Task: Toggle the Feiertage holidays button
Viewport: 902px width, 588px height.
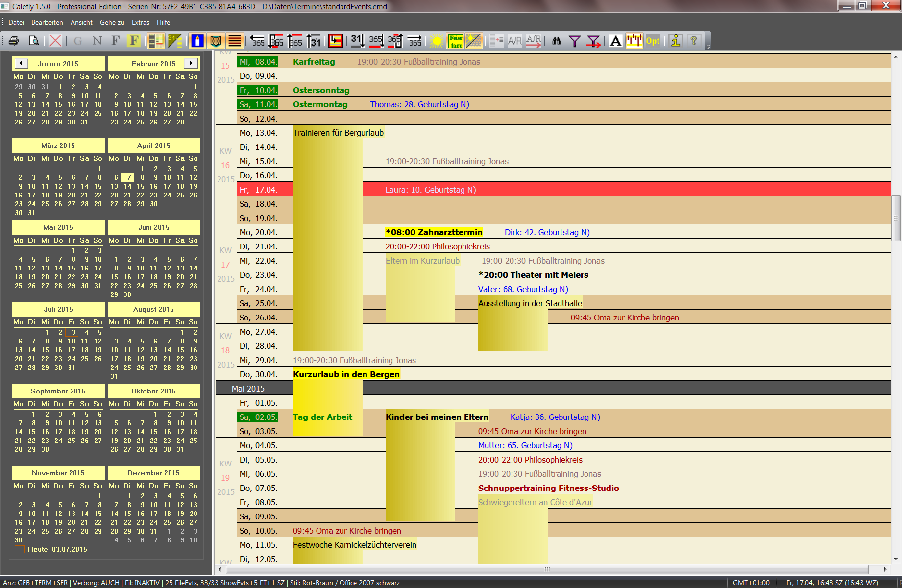Action: (456, 41)
